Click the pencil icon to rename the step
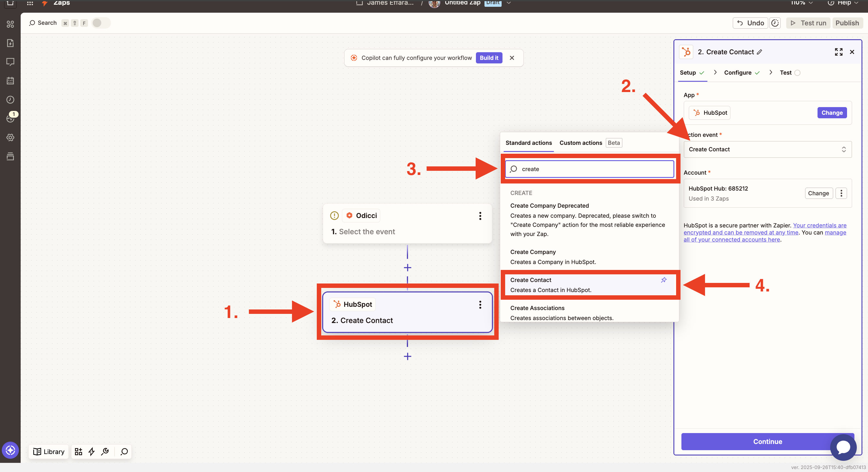Image resolution: width=868 pixels, height=472 pixels. (759, 52)
